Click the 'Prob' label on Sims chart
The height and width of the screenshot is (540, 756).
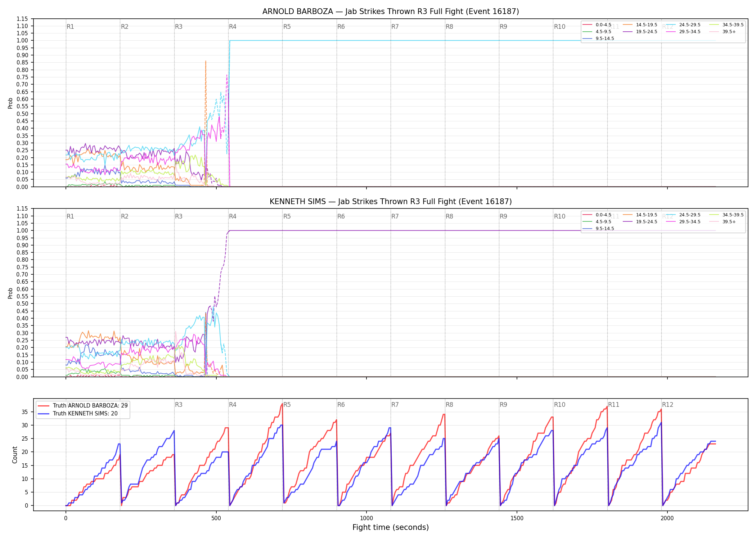pos(10,293)
